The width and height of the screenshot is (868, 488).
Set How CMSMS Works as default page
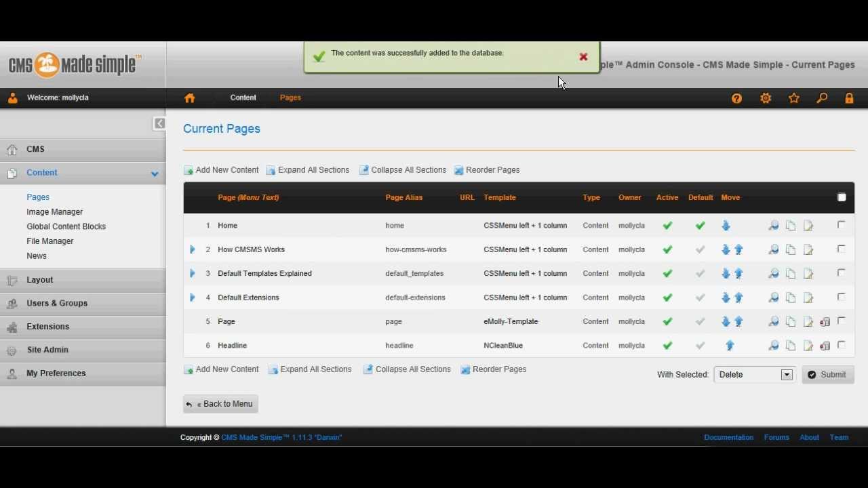[x=701, y=250]
